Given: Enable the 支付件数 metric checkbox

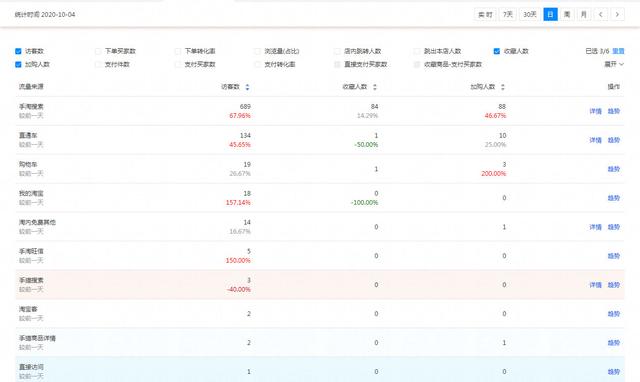Looking at the screenshot, I should (98, 64).
